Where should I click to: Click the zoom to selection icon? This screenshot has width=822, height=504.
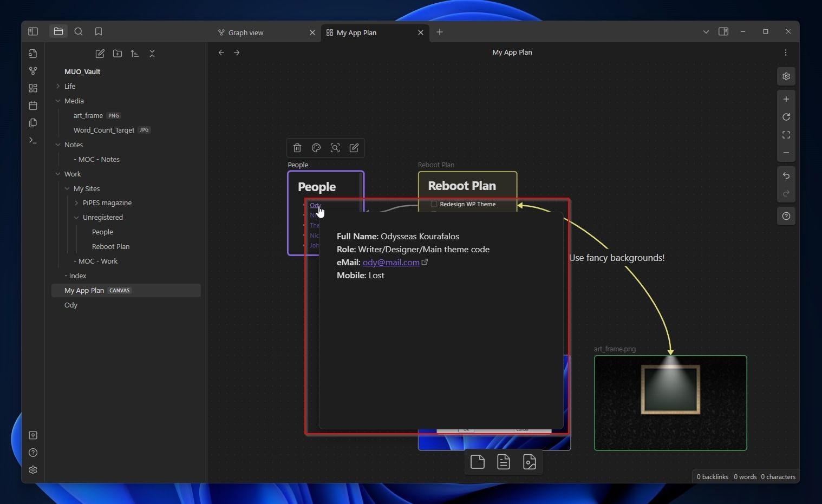coord(335,148)
